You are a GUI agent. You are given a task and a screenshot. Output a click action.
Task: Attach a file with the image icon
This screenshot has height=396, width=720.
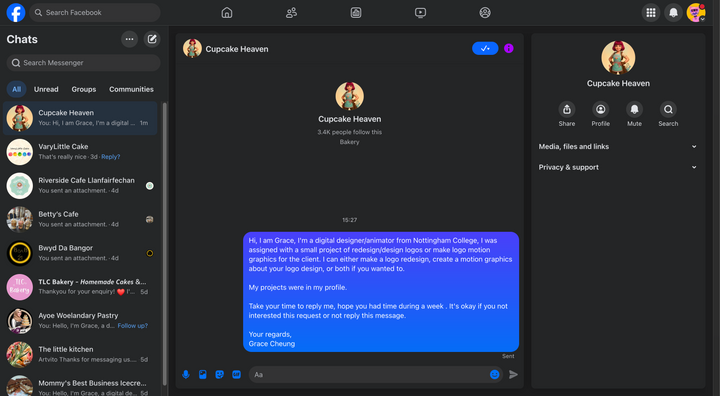(202, 374)
